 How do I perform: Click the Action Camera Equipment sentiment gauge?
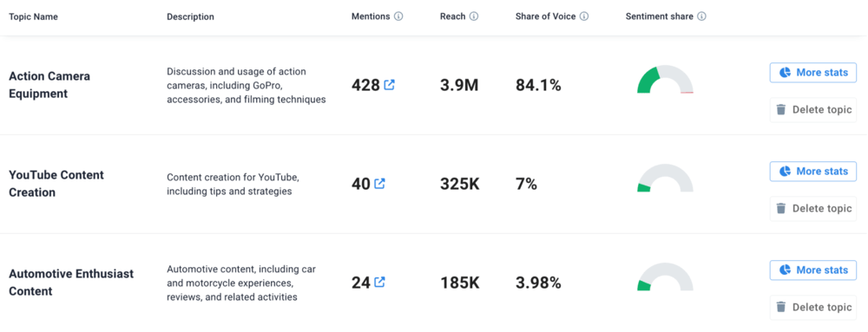pyautogui.click(x=665, y=80)
